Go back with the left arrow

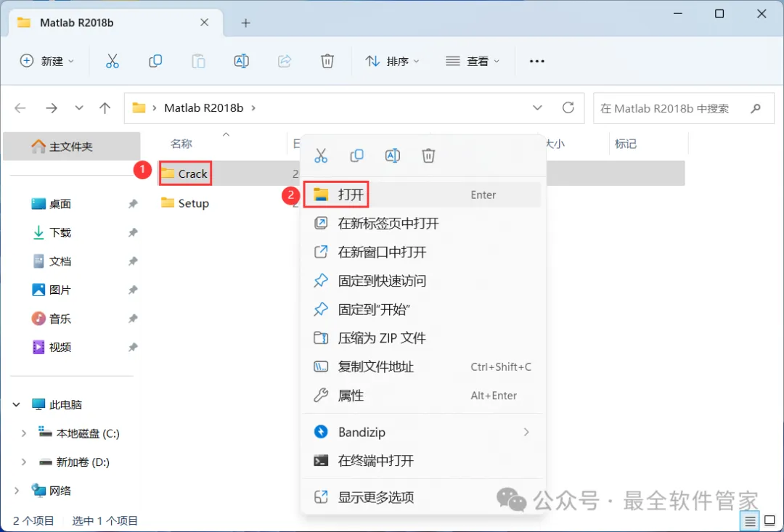click(20, 108)
